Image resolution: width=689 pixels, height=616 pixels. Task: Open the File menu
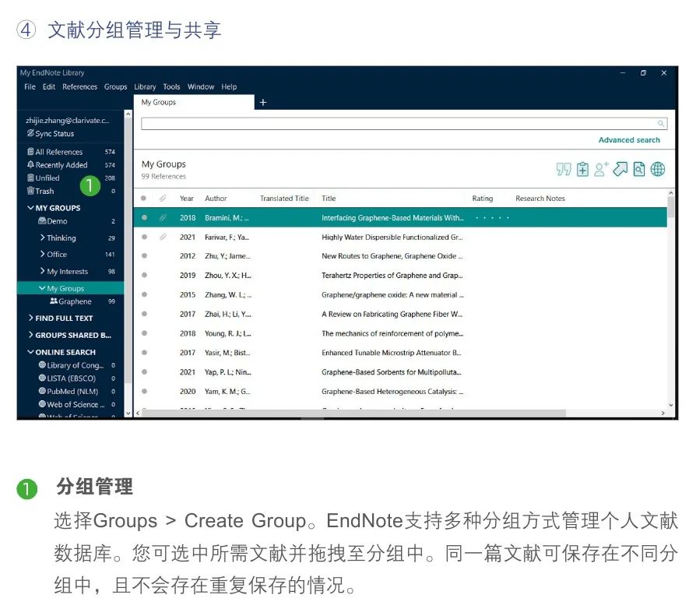pyautogui.click(x=30, y=86)
